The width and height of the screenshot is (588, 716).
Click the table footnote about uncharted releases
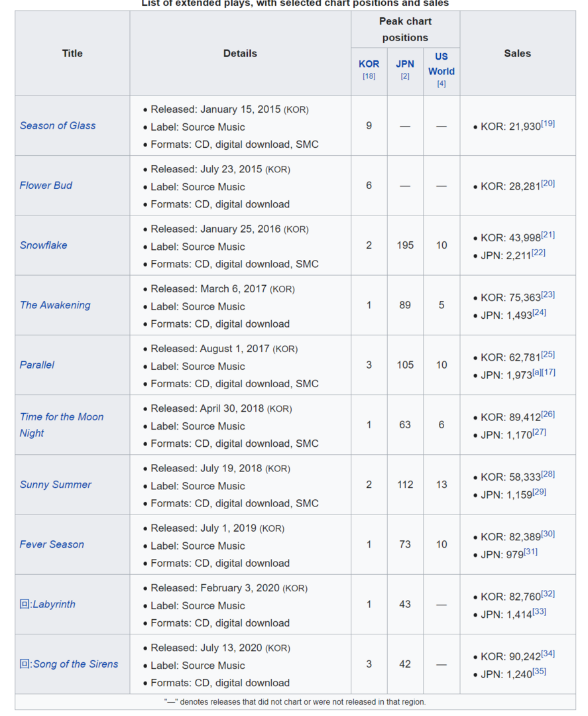point(295,702)
